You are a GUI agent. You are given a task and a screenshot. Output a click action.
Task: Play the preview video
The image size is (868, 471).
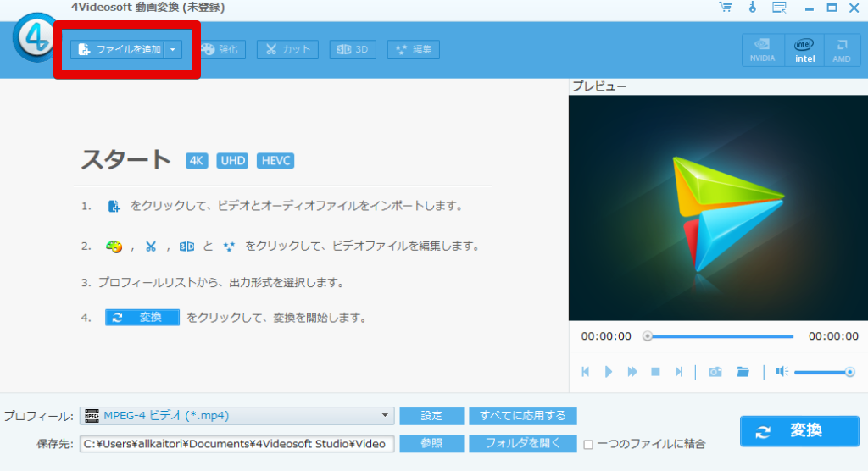[609, 372]
